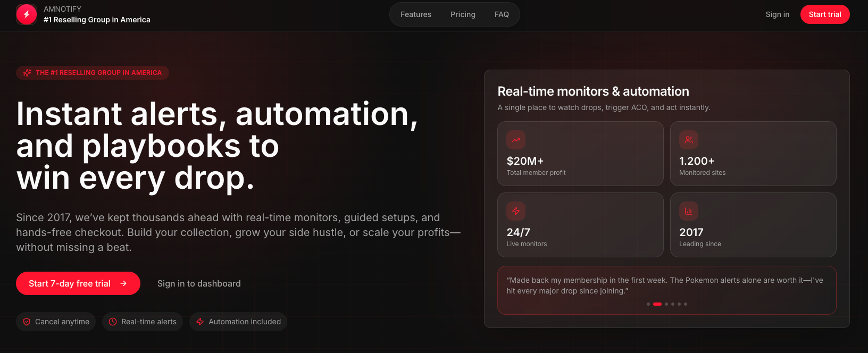Open the Features nav item
The image size is (868, 353).
point(416,14)
